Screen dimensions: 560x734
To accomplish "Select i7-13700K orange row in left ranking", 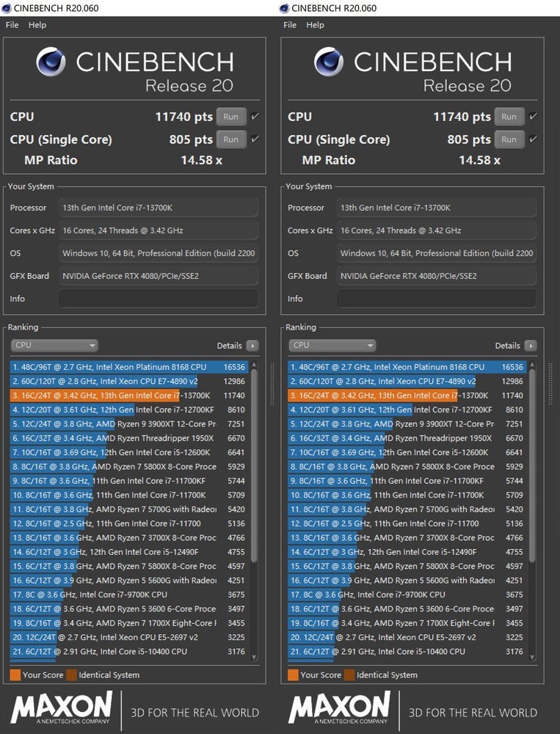I will (x=129, y=396).
